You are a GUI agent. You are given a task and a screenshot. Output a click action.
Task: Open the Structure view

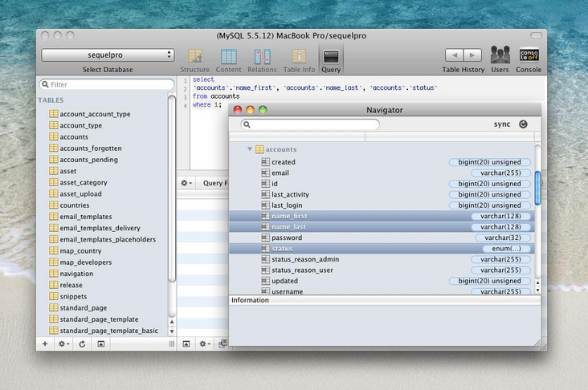tap(194, 57)
